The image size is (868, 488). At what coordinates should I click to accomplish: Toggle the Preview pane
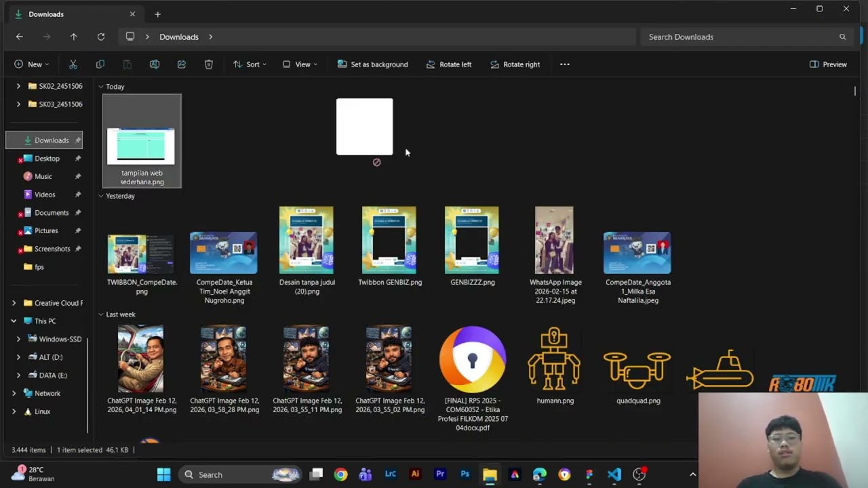[828, 64]
